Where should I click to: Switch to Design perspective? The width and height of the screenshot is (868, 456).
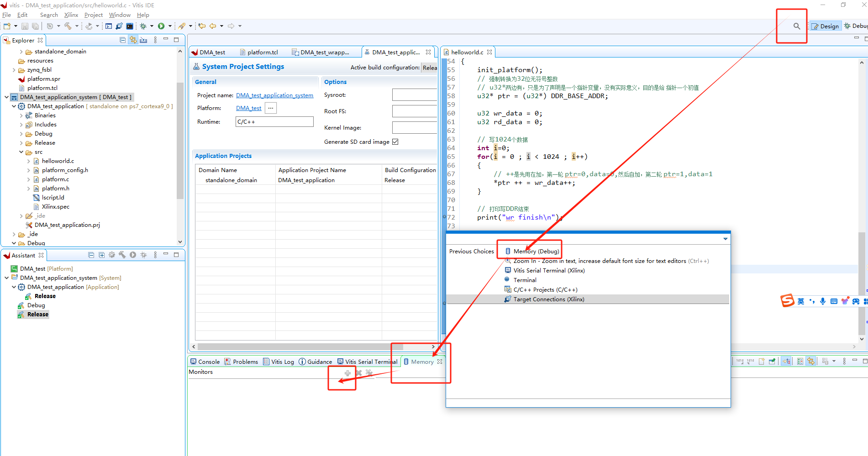(x=825, y=26)
